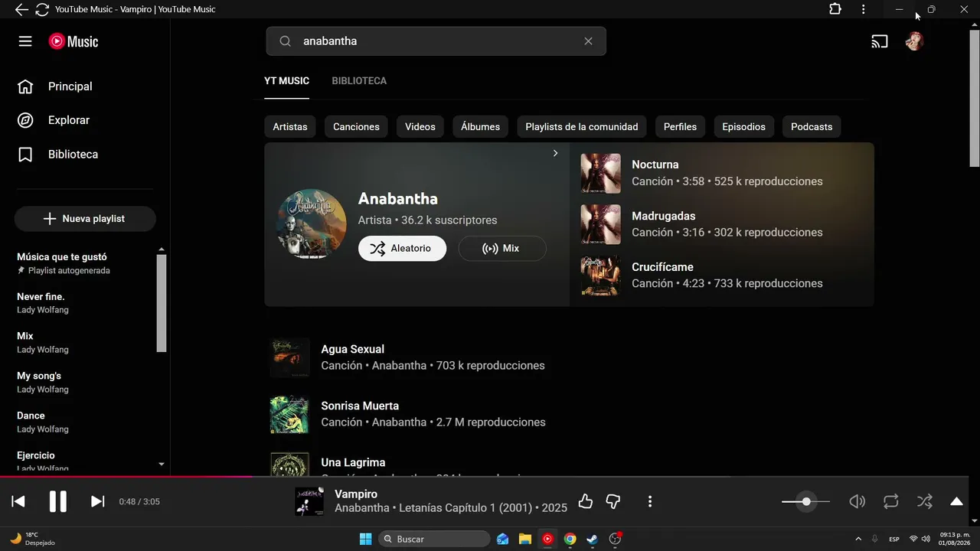Screen dimensions: 980x551
Task: Filter results by Podcasts
Action: (x=812, y=126)
